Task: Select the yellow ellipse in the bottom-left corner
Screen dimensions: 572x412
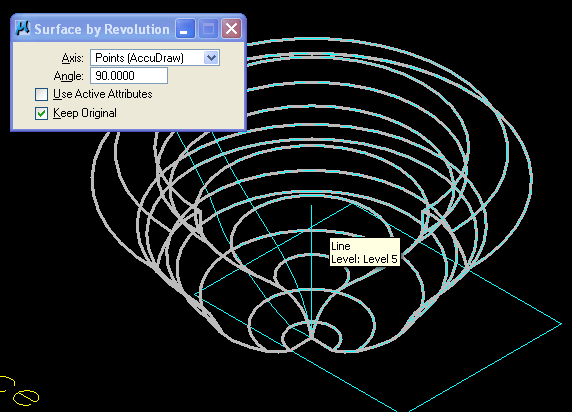Action: tap(26, 398)
